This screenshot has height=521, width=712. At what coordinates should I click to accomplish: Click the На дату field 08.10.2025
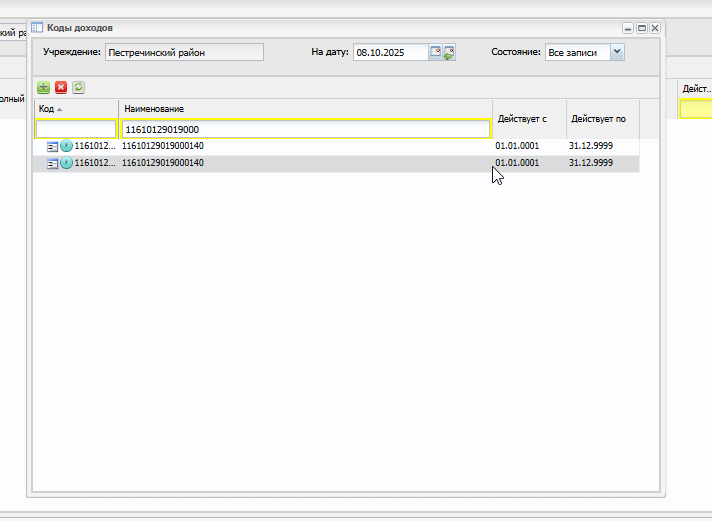tap(391, 52)
